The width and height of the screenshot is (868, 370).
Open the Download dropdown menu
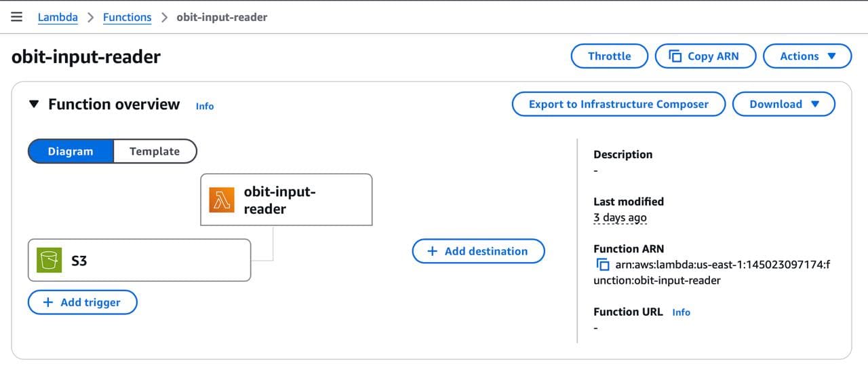click(x=784, y=105)
